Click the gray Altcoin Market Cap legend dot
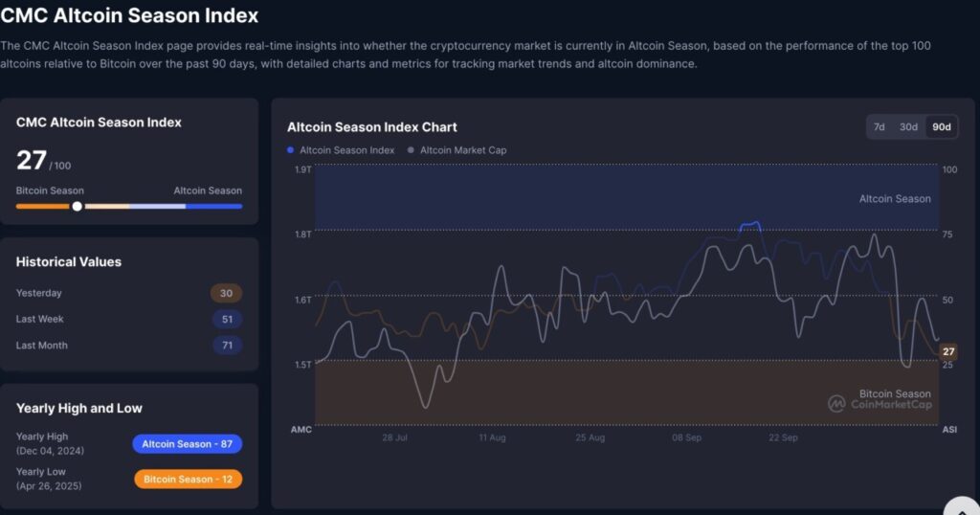Viewport: 980px width, 515px height. (412, 150)
